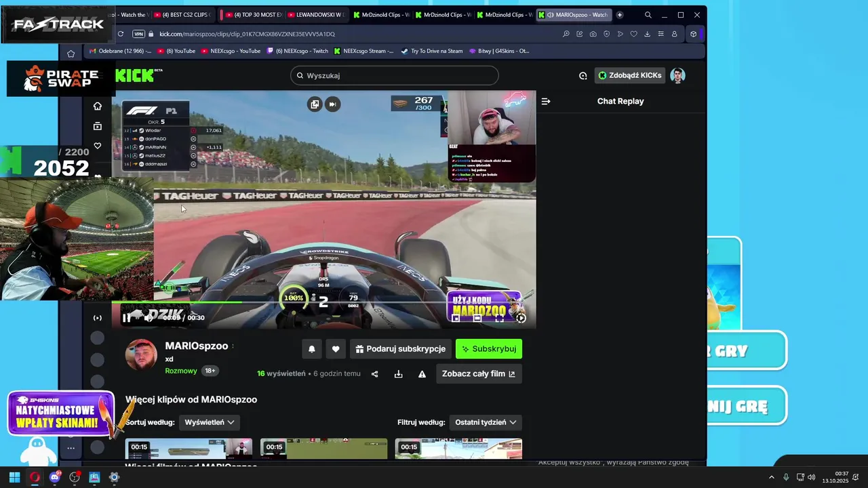
Task: Enter fullscreen video mode
Action: pos(499,318)
